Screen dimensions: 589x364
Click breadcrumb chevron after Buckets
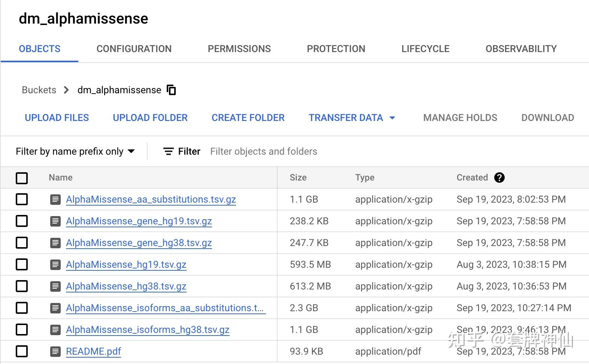pyautogui.click(x=66, y=90)
